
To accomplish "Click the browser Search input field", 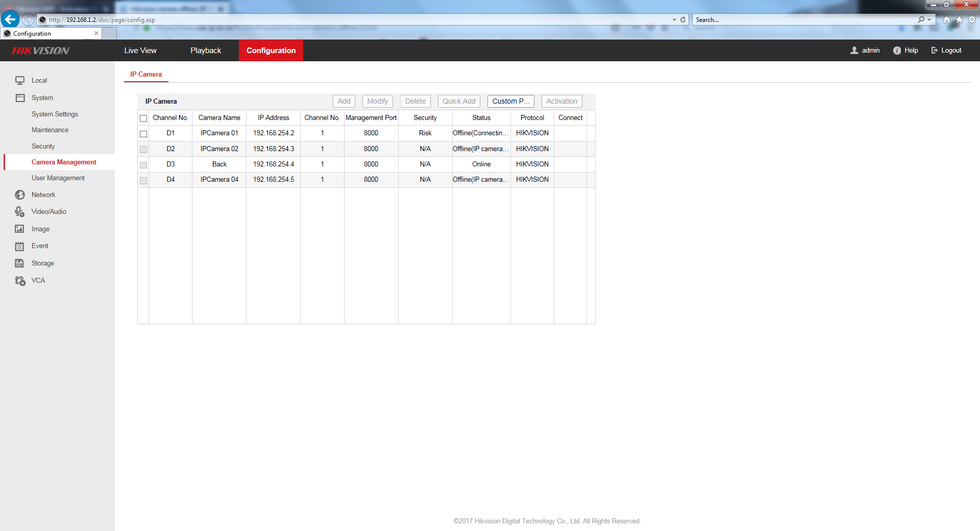I will pyautogui.click(x=804, y=20).
